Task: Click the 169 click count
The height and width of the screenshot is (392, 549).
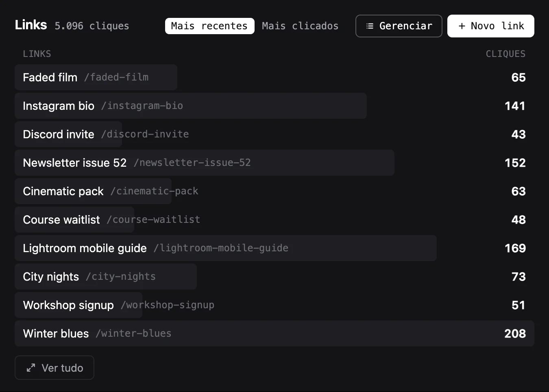Action: (515, 248)
